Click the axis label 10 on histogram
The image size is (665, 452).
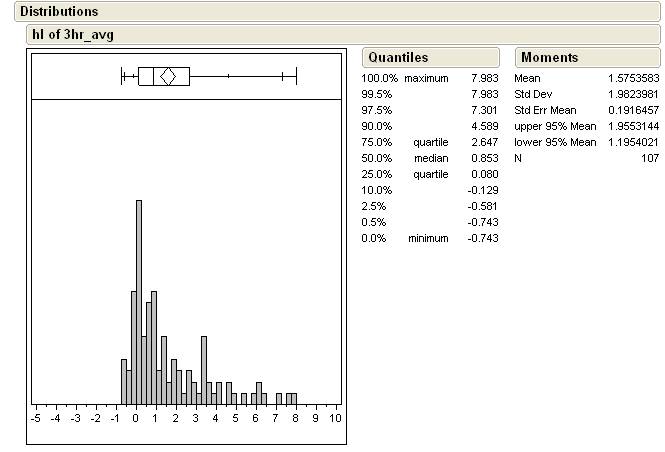click(x=335, y=418)
